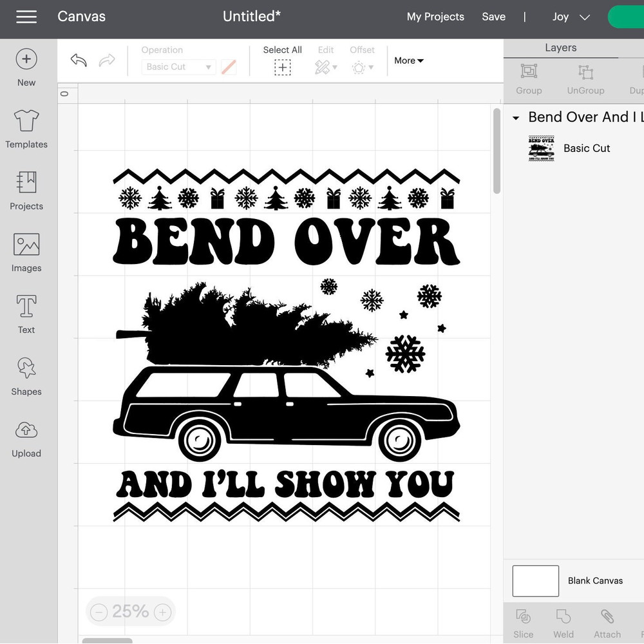Viewport: 644px width, 644px height.
Task: Change the Blank Canvas color swatch
Action: click(x=535, y=580)
